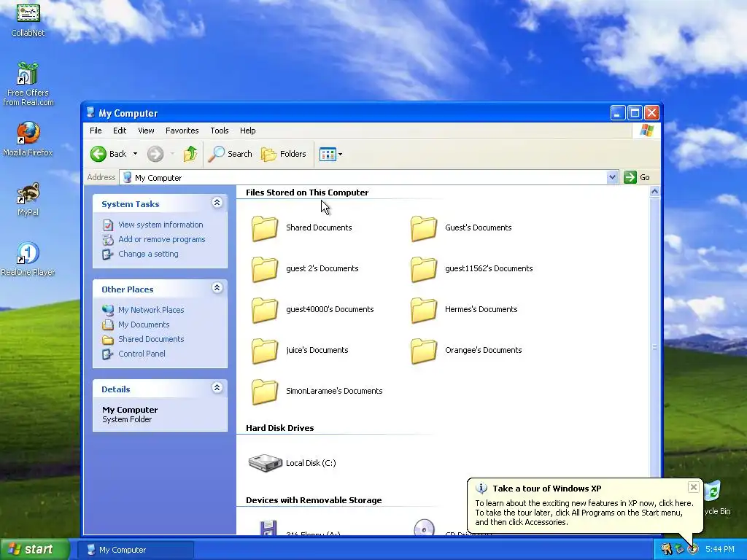Image resolution: width=747 pixels, height=560 pixels.
Task: Click Add or remove programs link
Action: click(161, 239)
